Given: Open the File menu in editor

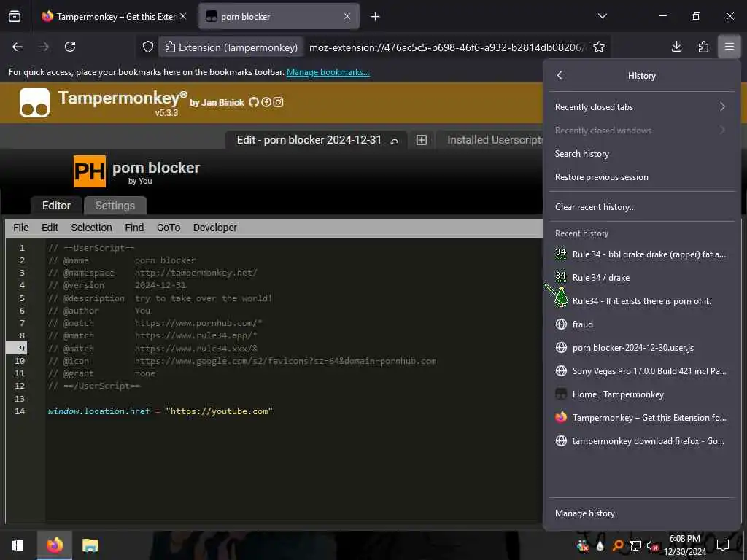Looking at the screenshot, I should (21, 227).
